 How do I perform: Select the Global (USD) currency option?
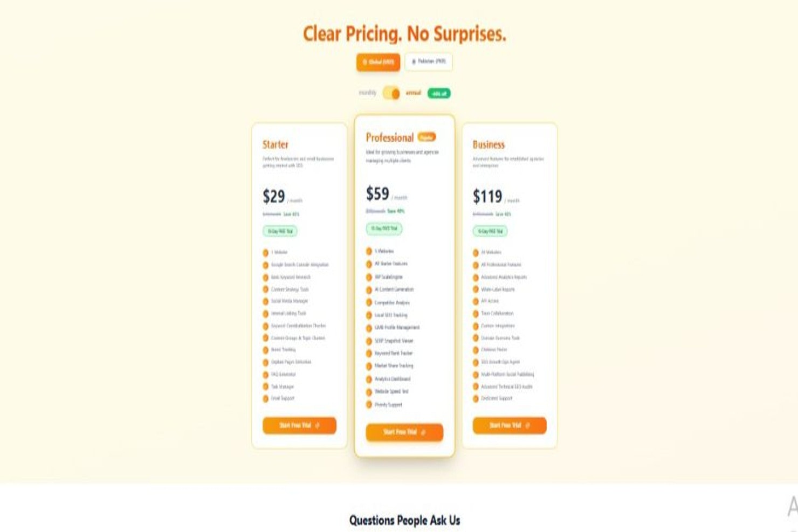pyautogui.click(x=379, y=63)
